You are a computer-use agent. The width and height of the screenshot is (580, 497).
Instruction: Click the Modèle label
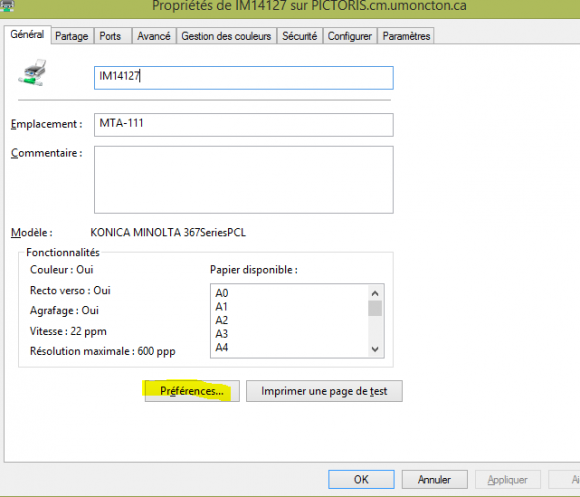31,233
